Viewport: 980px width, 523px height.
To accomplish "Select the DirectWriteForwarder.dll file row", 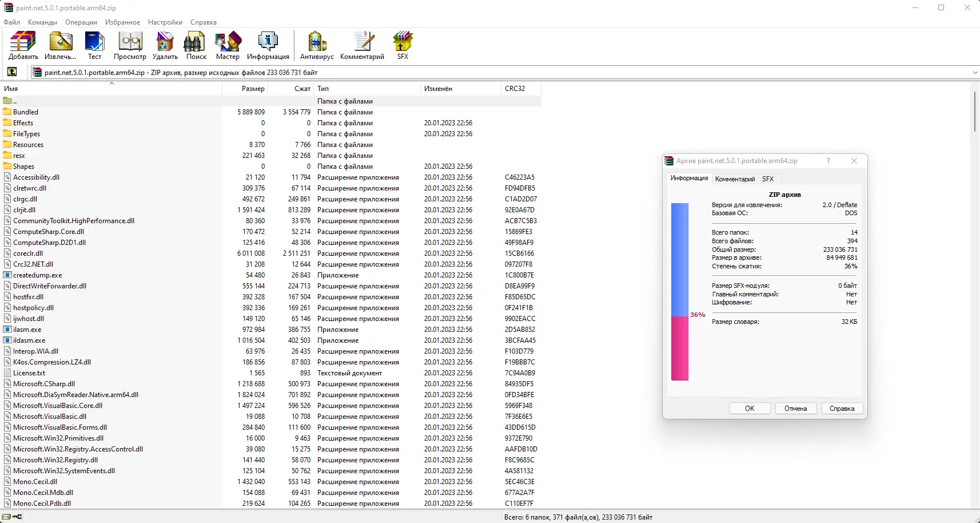I will pyautogui.click(x=271, y=286).
